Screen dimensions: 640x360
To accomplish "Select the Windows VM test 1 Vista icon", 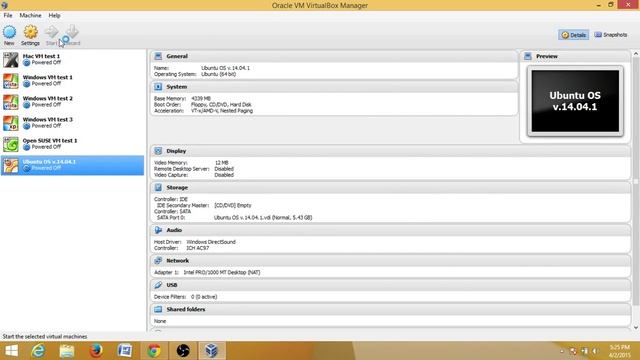I will [x=11, y=81].
